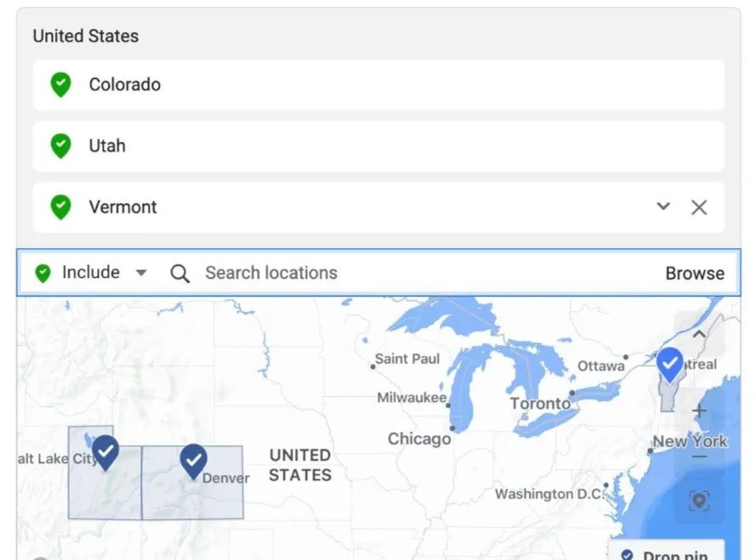Click the locate-me map icon
Image resolution: width=756 pixels, height=560 pixels.
pos(699,501)
